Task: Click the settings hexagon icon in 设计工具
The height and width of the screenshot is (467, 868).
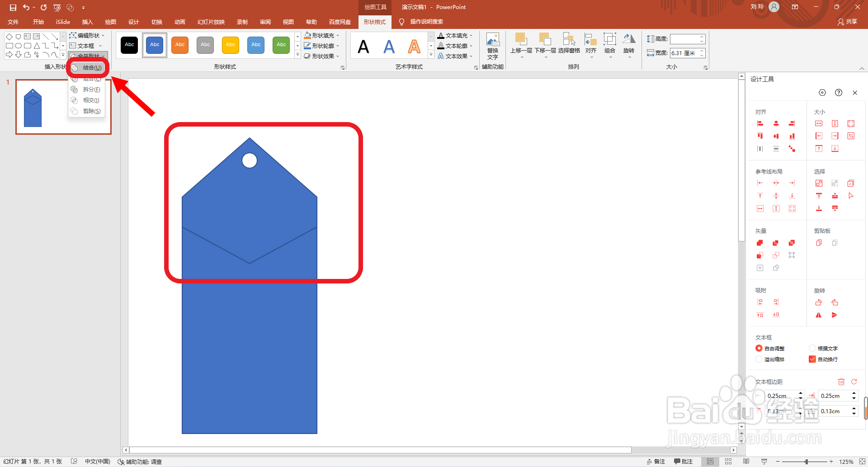Action: pos(822,93)
